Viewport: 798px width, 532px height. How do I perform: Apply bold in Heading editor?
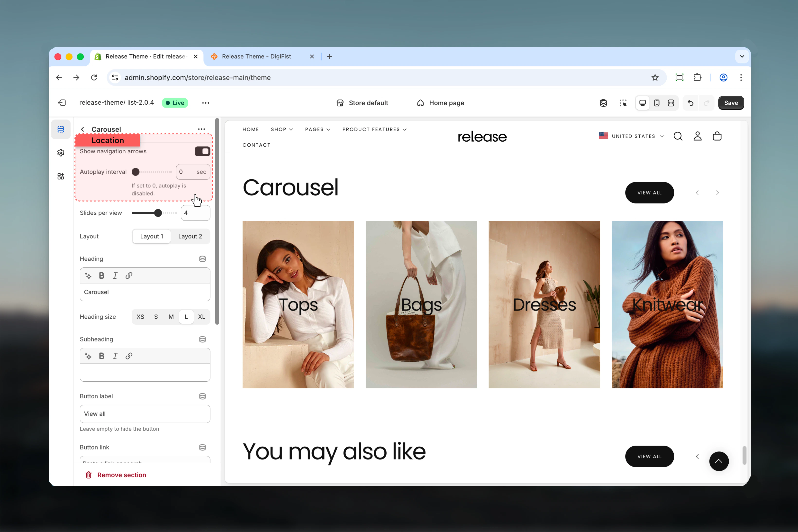point(101,275)
